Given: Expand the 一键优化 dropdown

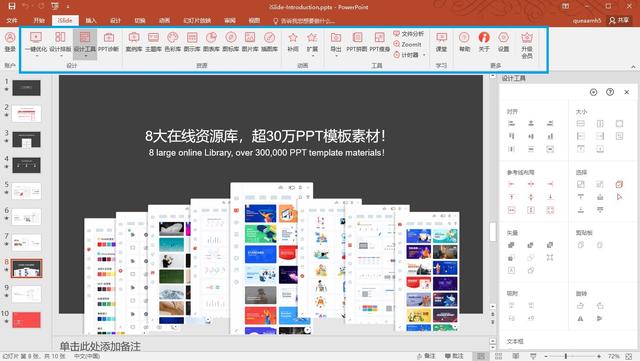Looking at the screenshot, I should pos(36,55).
